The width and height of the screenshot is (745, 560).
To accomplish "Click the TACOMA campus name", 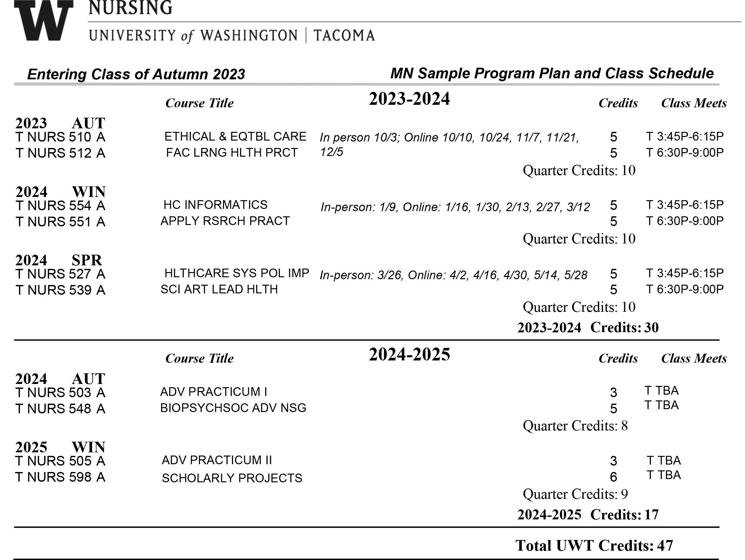I will [344, 36].
